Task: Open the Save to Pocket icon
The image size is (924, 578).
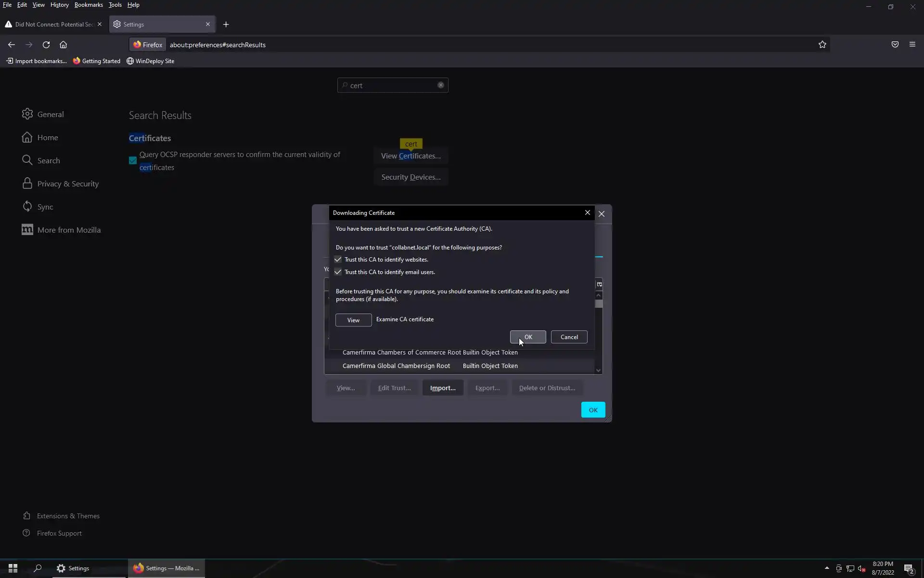Action: click(895, 45)
